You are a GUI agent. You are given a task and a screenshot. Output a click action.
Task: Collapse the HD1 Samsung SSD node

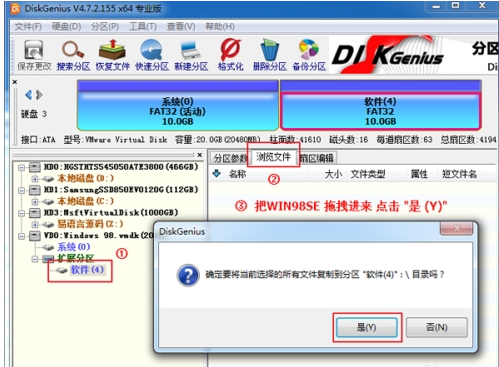(x=21, y=190)
